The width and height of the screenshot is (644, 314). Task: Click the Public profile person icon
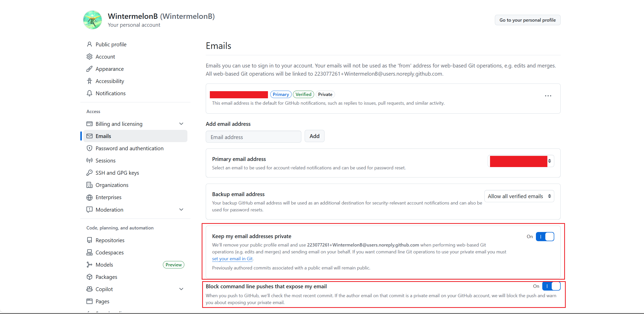89,44
